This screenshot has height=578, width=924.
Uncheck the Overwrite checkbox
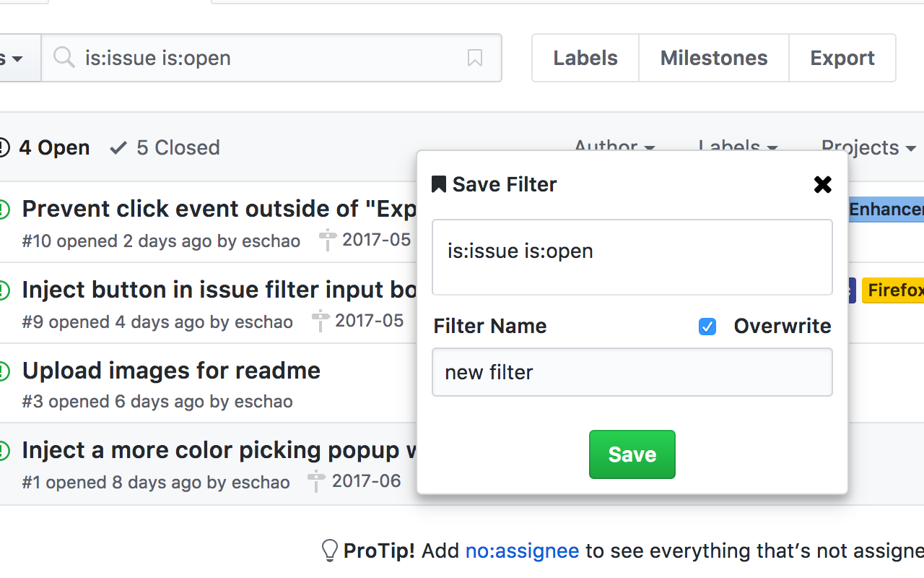707,327
